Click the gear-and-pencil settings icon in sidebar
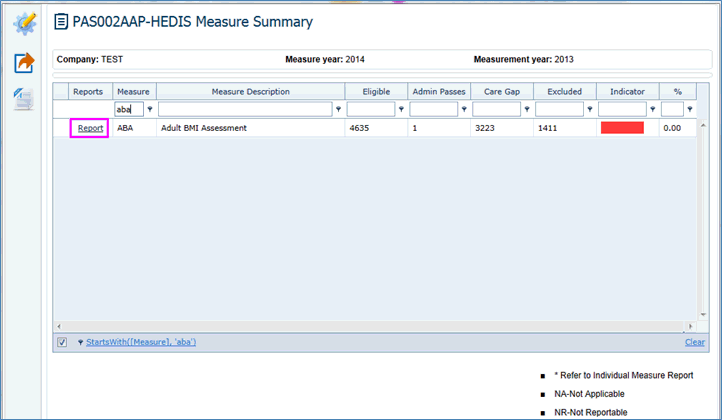The width and height of the screenshot is (722, 420). tap(24, 23)
